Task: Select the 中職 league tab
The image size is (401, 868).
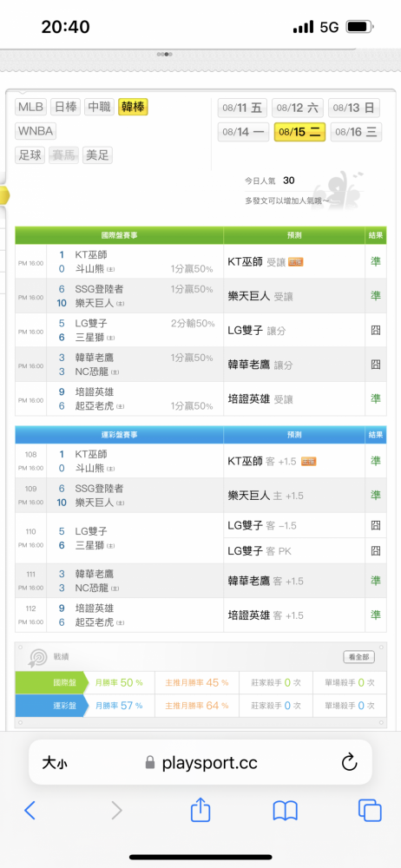Action: (100, 108)
